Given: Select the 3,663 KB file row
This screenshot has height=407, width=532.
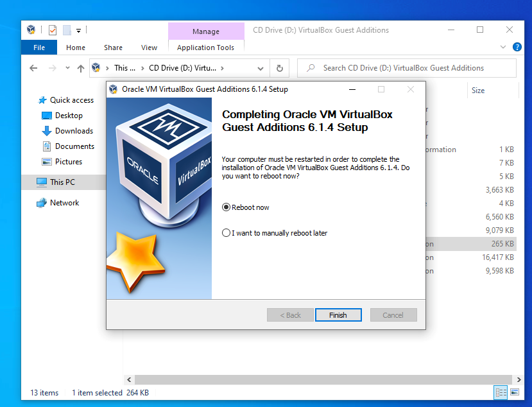Looking at the screenshot, I should (x=471, y=190).
